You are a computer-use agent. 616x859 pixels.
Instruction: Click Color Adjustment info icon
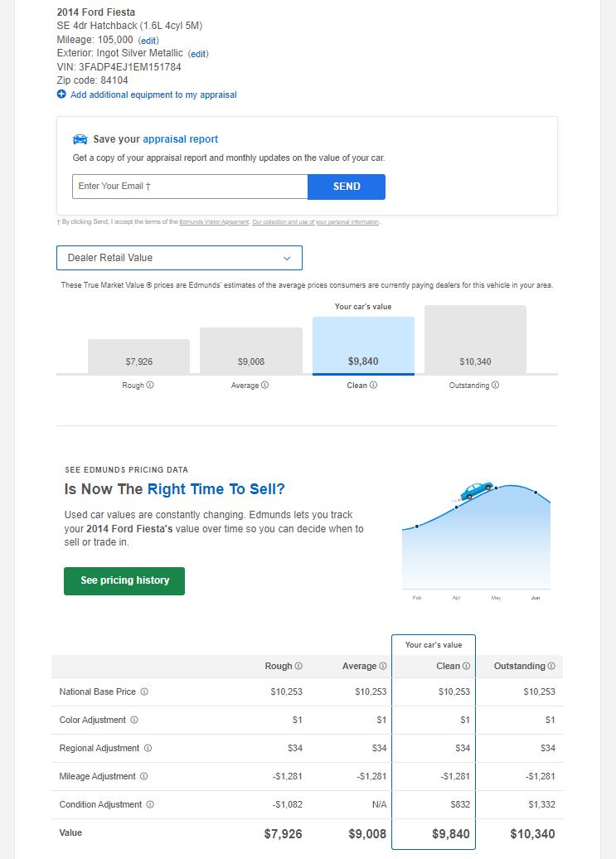(x=134, y=720)
